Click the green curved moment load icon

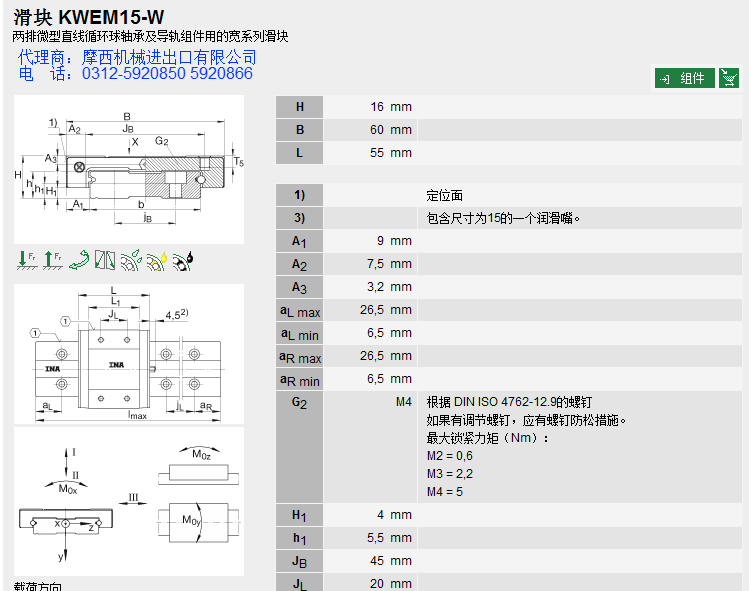click(x=79, y=260)
